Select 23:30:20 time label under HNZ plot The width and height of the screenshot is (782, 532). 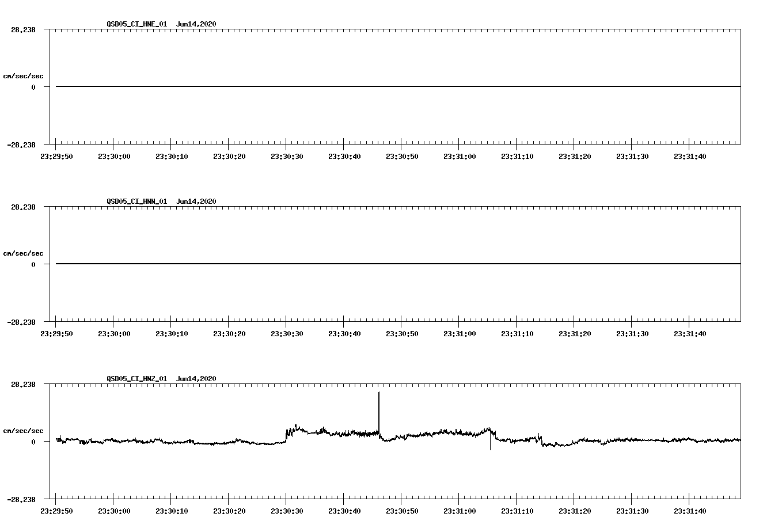229,511
